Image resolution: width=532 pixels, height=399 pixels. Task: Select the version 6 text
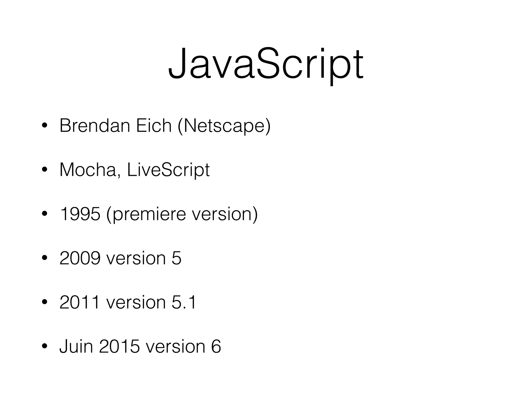[183, 347]
